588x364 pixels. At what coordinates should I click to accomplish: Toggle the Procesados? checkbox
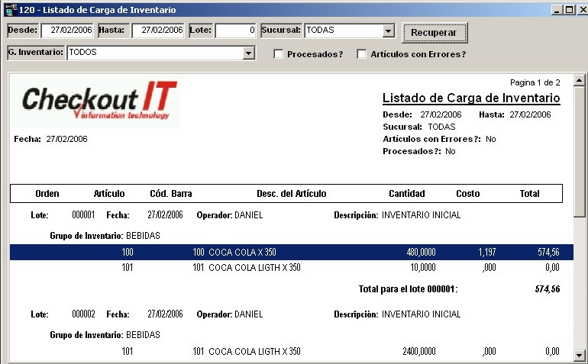pyautogui.click(x=278, y=54)
